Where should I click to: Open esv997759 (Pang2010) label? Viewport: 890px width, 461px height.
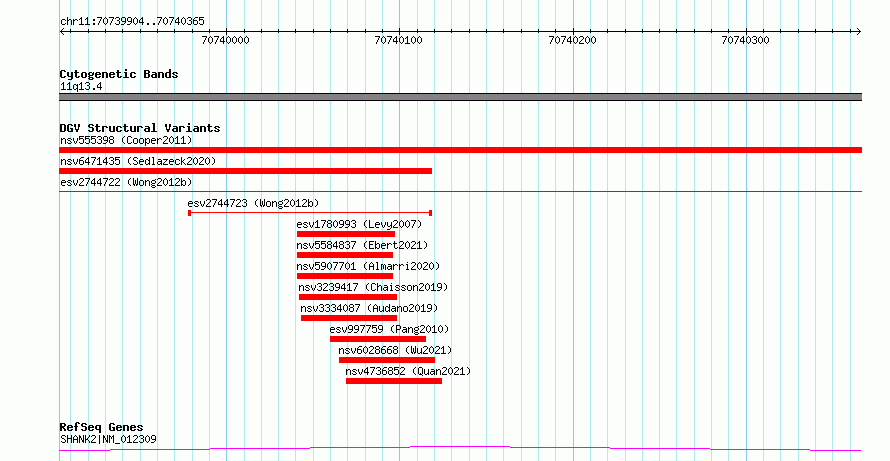(389, 329)
